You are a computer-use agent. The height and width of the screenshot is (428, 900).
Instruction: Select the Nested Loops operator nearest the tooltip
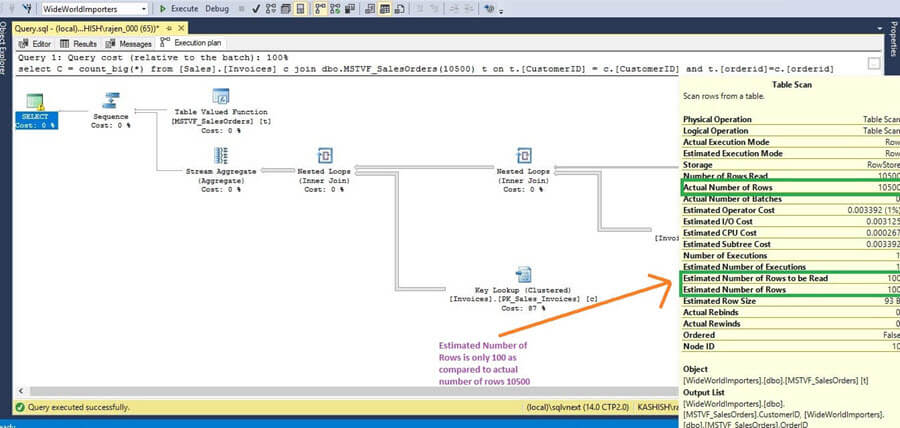(523, 169)
